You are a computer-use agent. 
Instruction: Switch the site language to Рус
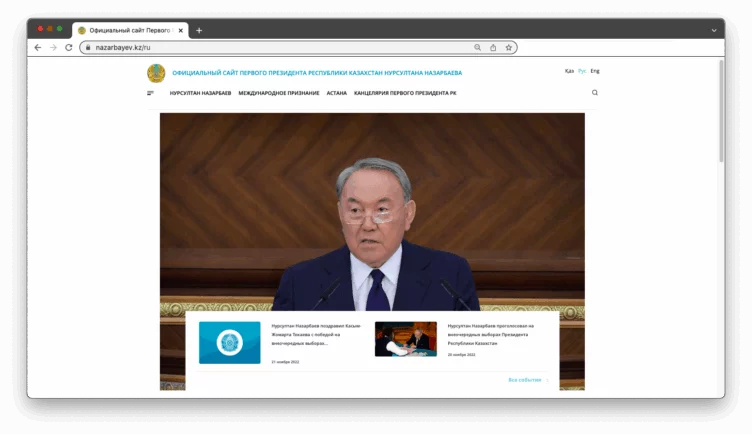coord(582,71)
